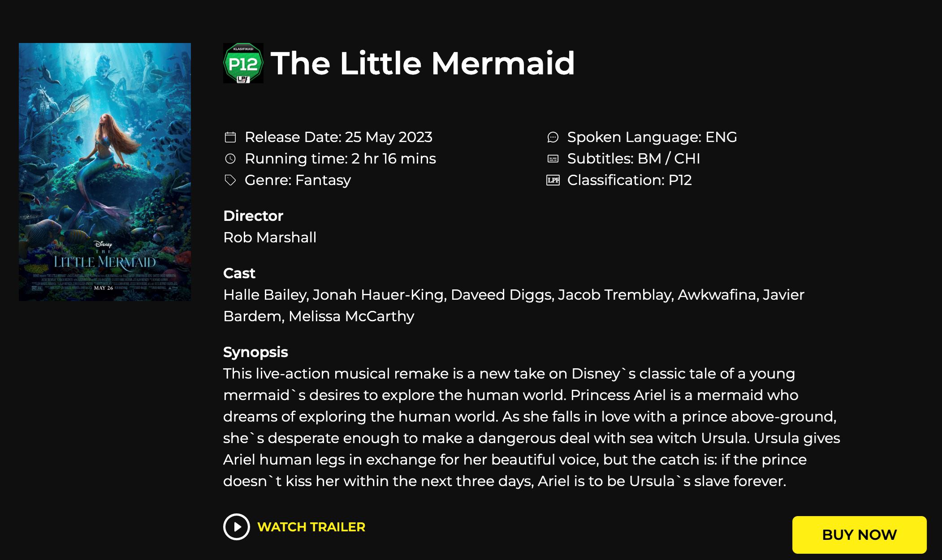This screenshot has width=942, height=560.
Task: Click the Running time 2 hr 16 mins text
Action: [x=340, y=159]
